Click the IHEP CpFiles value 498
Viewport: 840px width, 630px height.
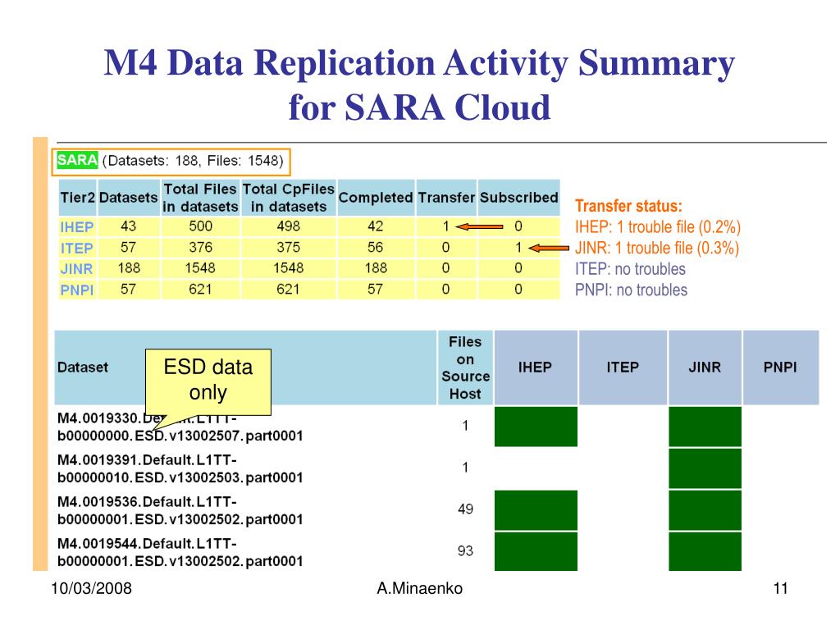(x=288, y=226)
